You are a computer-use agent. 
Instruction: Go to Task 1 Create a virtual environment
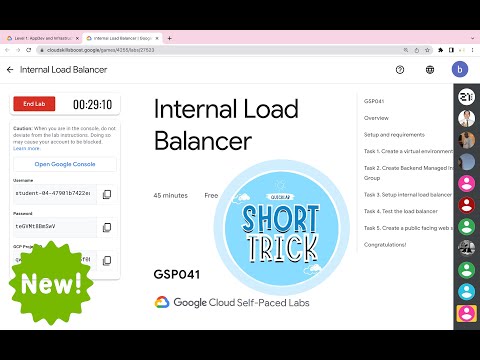[x=408, y=151]
